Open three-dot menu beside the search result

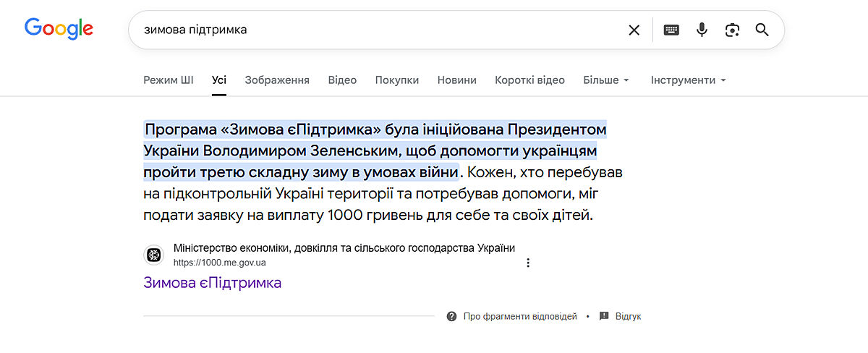(x=528, y=263)
